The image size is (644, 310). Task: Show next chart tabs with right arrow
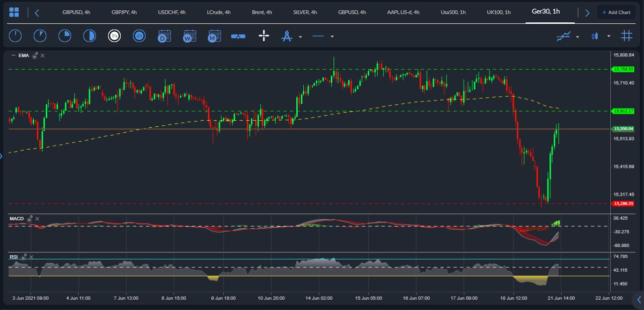coord(587,13)
